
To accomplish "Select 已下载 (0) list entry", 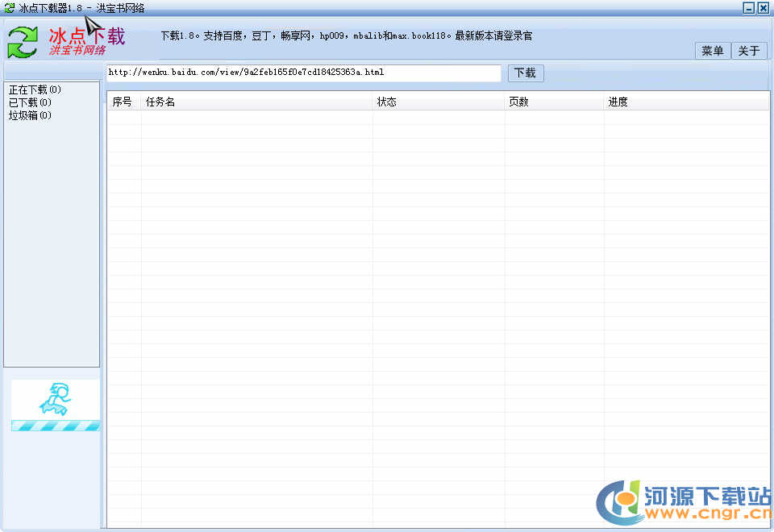I will tap(30, 102).
